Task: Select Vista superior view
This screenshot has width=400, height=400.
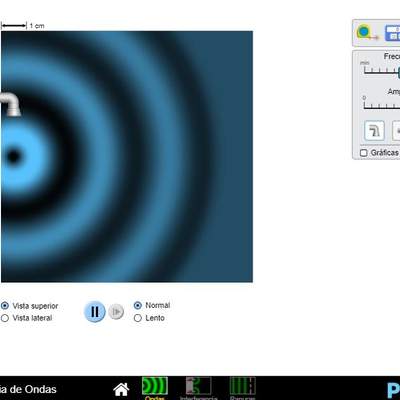Action: [x=29, y=306]
